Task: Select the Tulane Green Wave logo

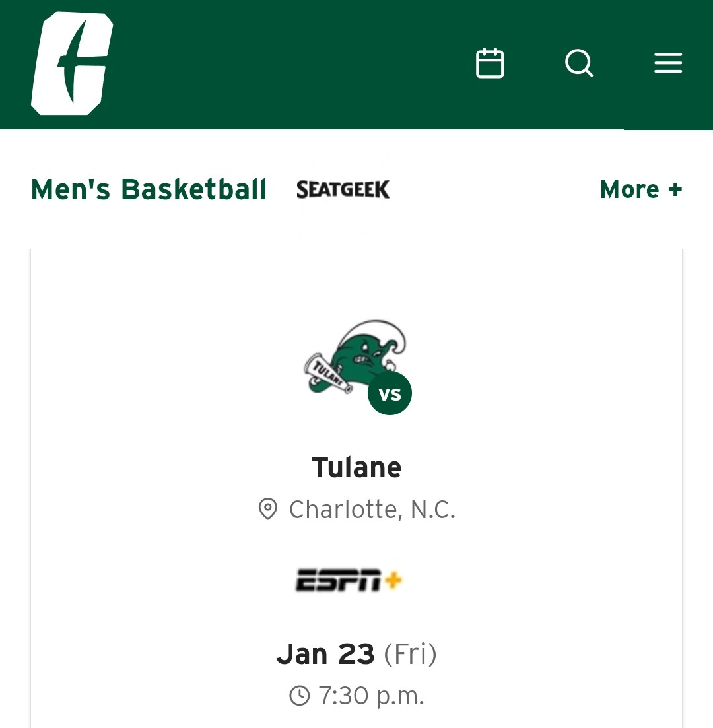Action: coord(350,360)
